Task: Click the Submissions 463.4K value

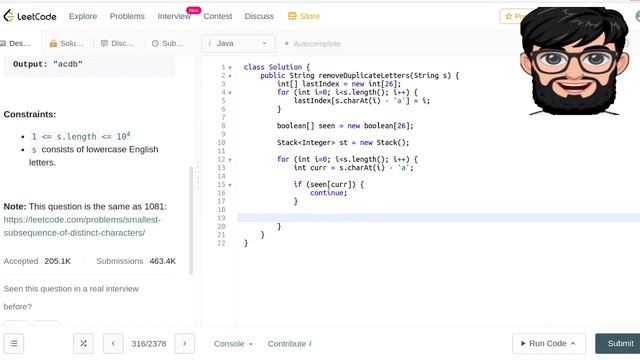Action: (x=162, y=261)
